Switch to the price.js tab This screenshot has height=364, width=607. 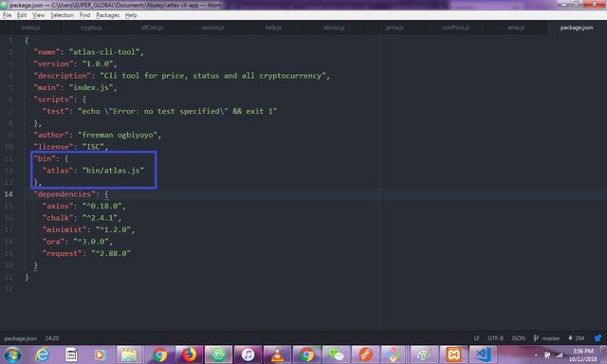(x=395, y=27)
